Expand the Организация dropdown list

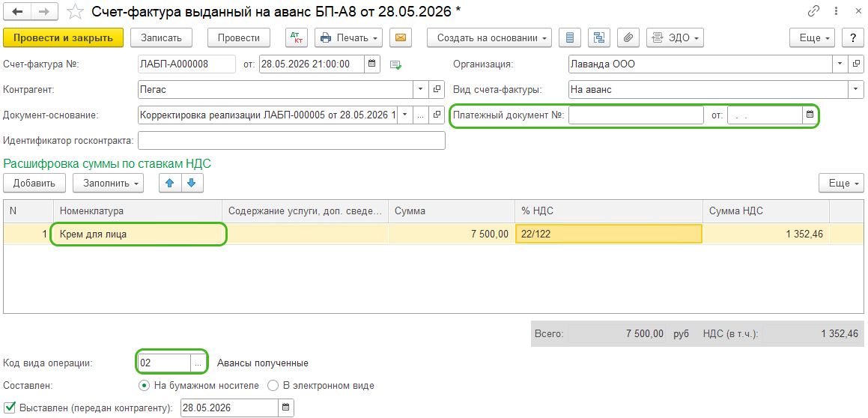(x=840, y=64)
